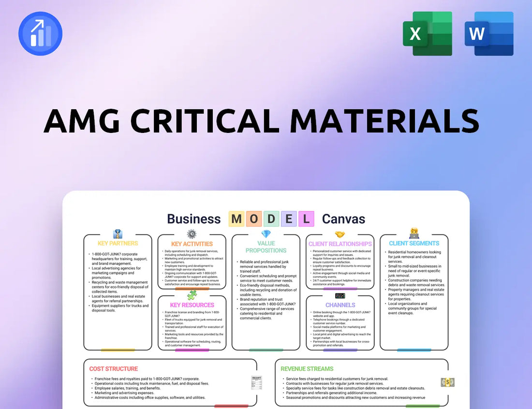Click 'Seasonal promotions and discounts' bullet
The height and width of the screenshot is (409, 532).
[355, 397]
